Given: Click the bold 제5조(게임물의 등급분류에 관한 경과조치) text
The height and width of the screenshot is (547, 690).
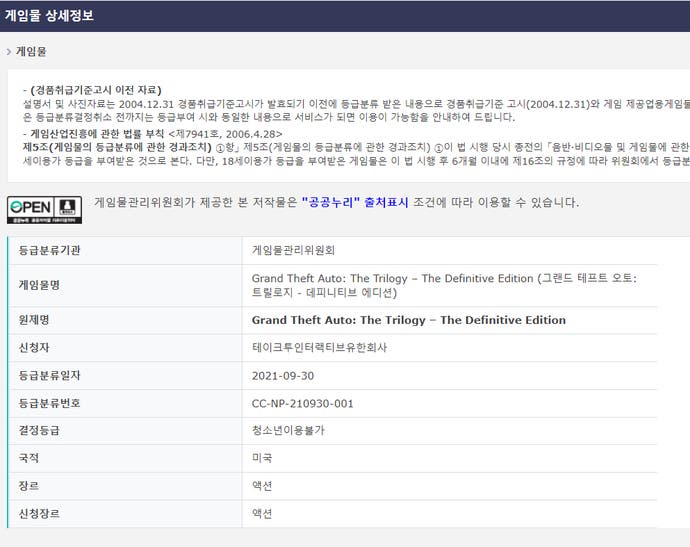Looking at the screenshot, I should 117,147.
